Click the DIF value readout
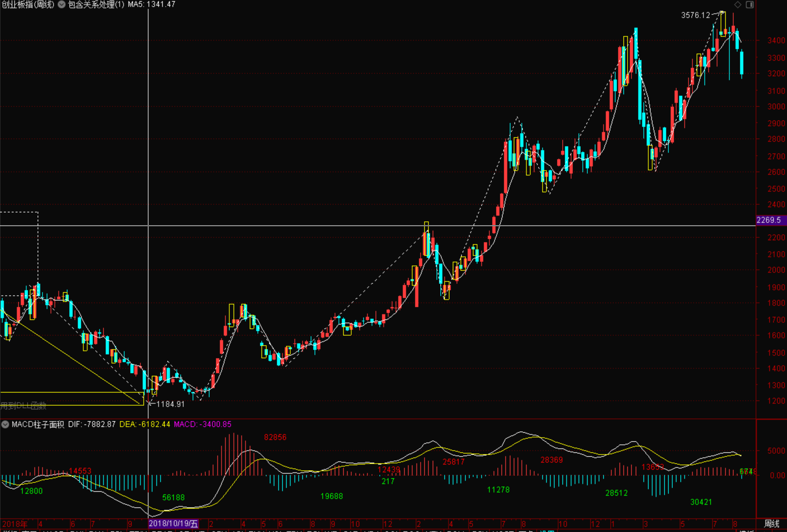Image resolution: width=787 pixels, height=532 pixels. click(92, 424)
